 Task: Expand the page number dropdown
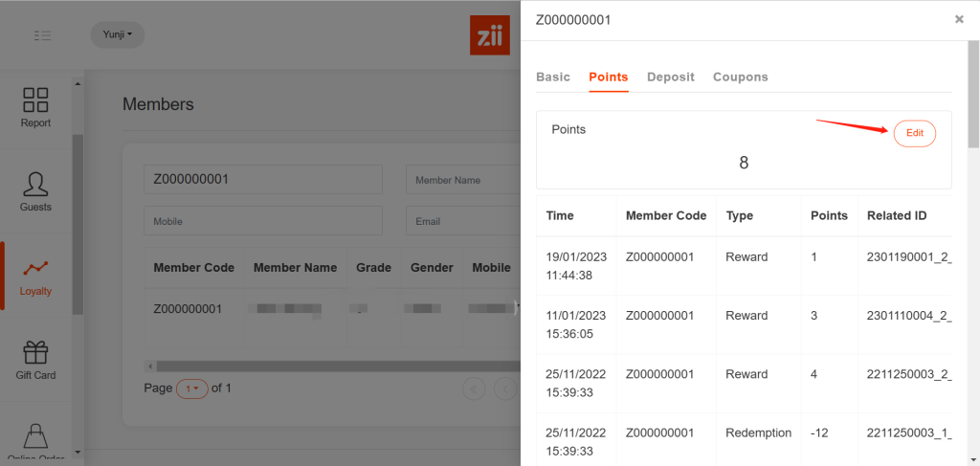(x=192, y=388)
